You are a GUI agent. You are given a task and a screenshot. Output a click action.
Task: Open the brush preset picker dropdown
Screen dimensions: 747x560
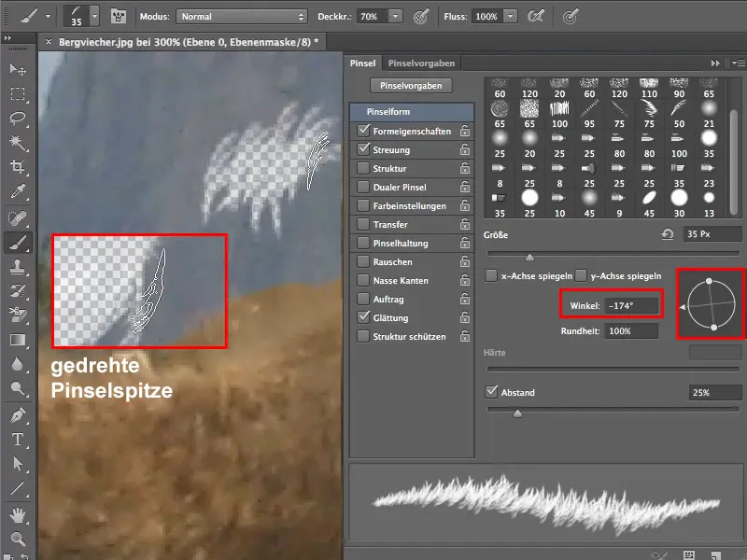[x=95, y=17]
